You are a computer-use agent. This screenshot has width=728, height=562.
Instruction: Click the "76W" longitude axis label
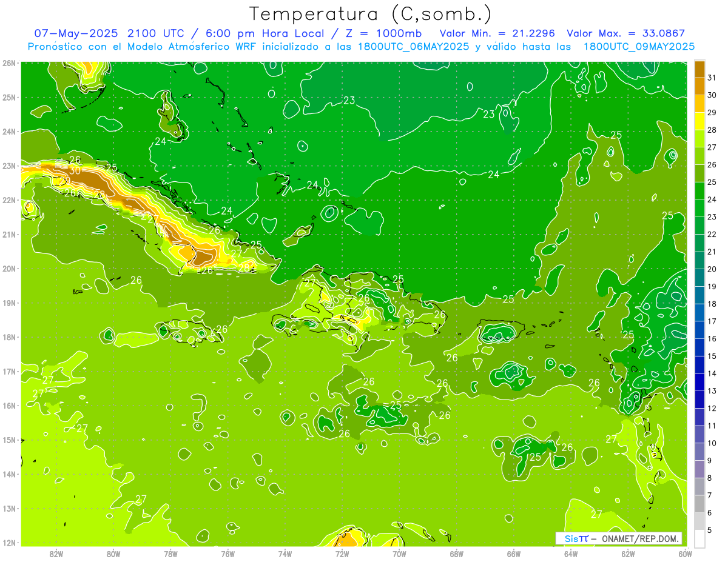(x=228, y=554)
